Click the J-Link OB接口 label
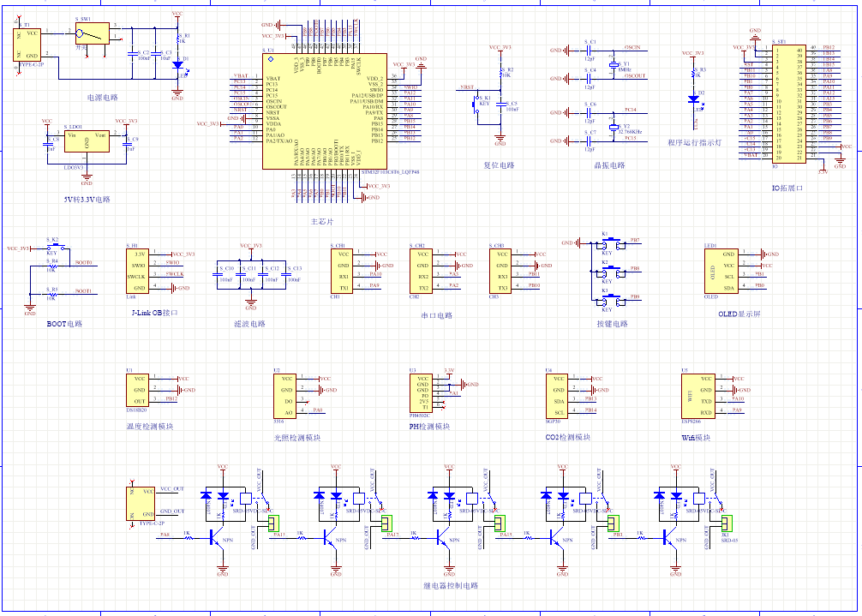862x616 pixels. tap(154, 313)
